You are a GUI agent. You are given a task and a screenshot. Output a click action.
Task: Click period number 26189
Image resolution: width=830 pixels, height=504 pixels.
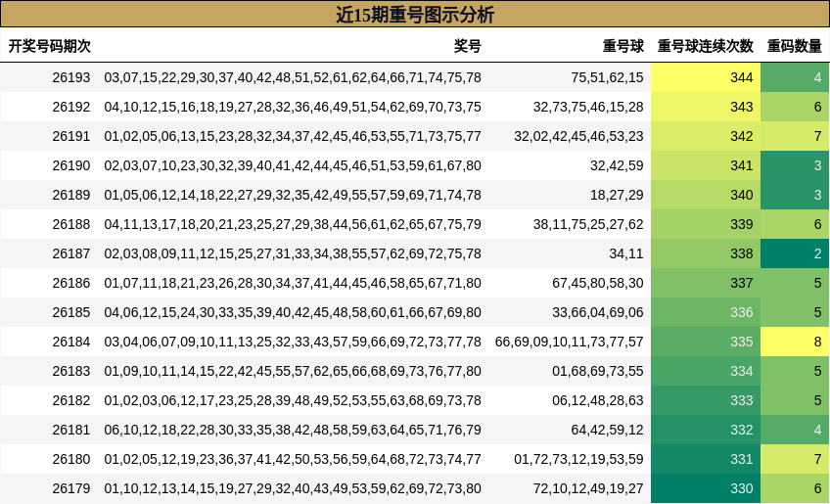click(71, 195)
